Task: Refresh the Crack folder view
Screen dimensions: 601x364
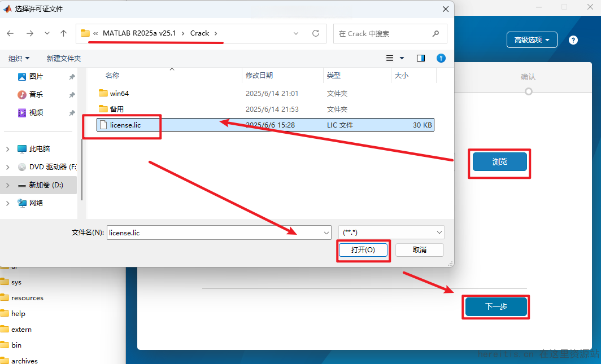Action: click(x=316, y=33)
